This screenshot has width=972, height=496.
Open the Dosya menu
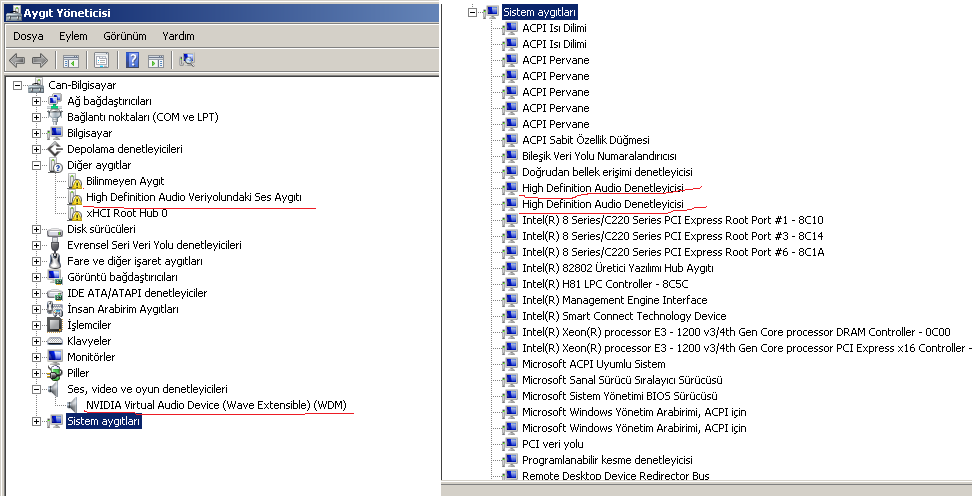tap(28, 36)
